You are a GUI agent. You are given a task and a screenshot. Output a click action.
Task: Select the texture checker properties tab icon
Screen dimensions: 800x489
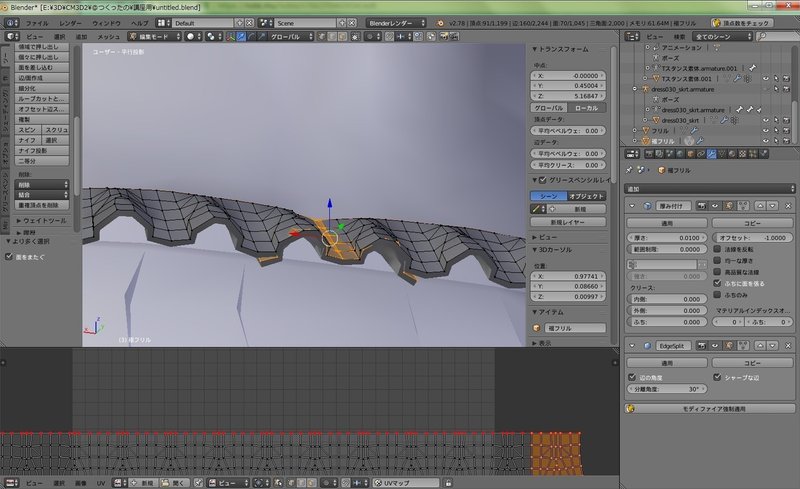[743, 154]
